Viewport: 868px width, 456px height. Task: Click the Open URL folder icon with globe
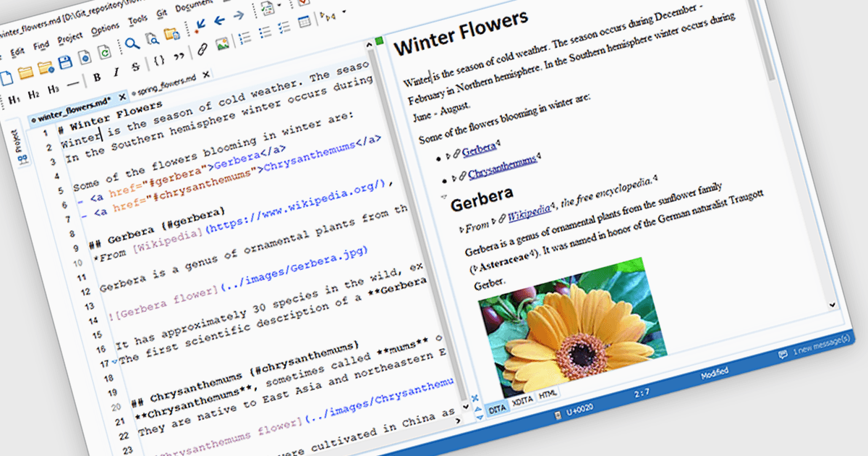point(46,68)
